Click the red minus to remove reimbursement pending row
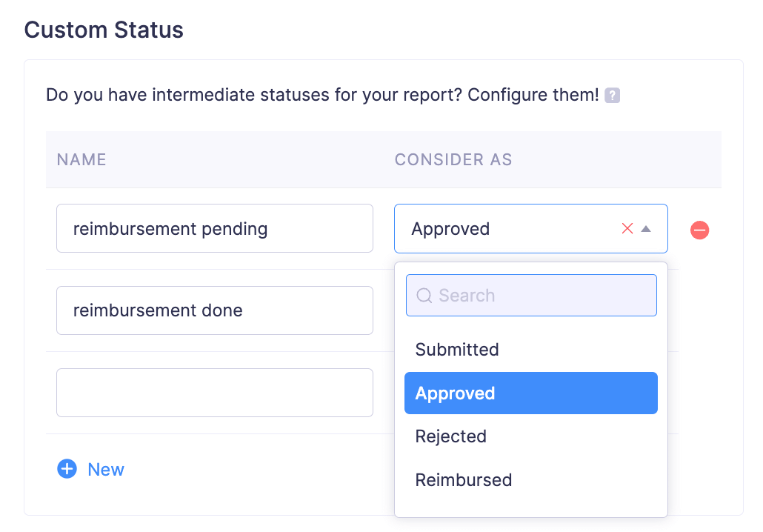The width and height of the screenshot is (763, 532). (699, 230)
